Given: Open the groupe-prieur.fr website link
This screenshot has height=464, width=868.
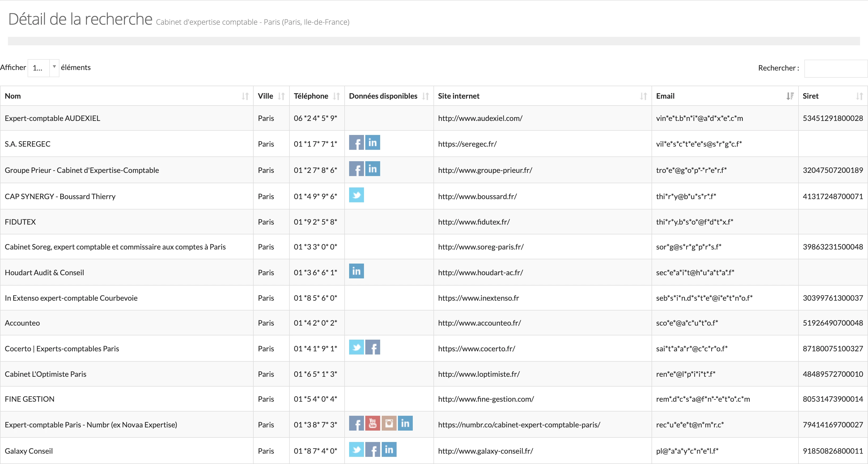Looking at the screenshot, I should [485, 170].
